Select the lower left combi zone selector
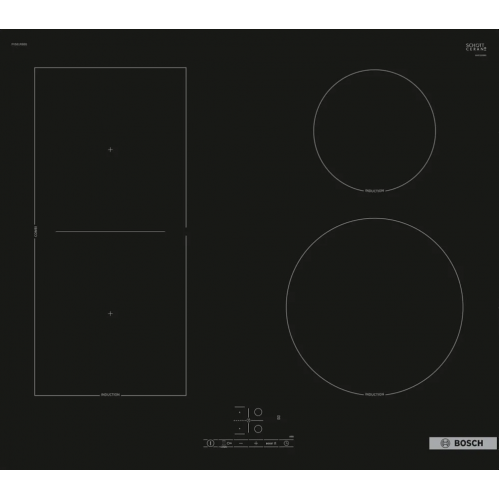Image resolution: width=500 pixels, height=500 pixels. pyautogui.click(x=240, y=428)
